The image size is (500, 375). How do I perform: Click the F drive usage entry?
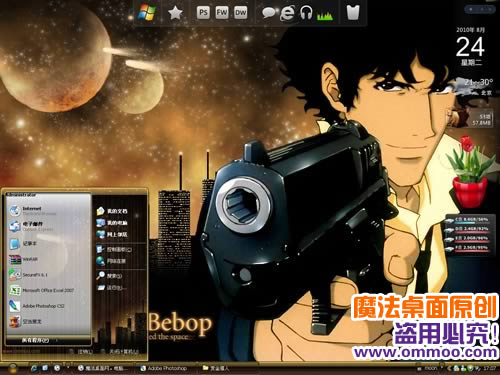click(468, 248)
